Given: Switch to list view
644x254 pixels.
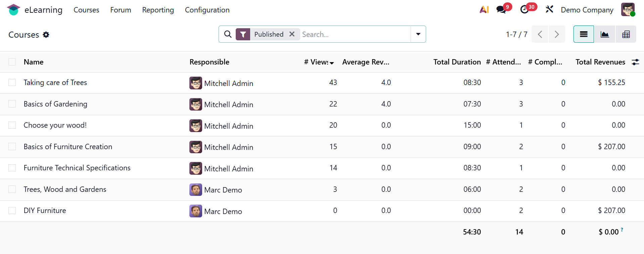Looking at the screenshot, I should (x=584, y=34).
